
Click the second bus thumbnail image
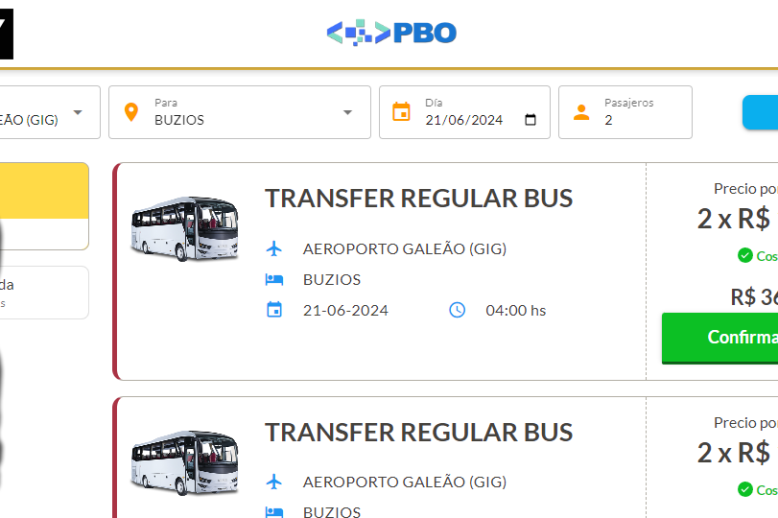pyautogui.click(x=185, y=463)
